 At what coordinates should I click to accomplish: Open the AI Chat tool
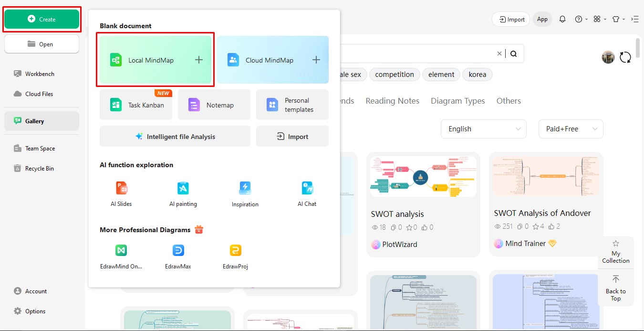coord(307,193)
